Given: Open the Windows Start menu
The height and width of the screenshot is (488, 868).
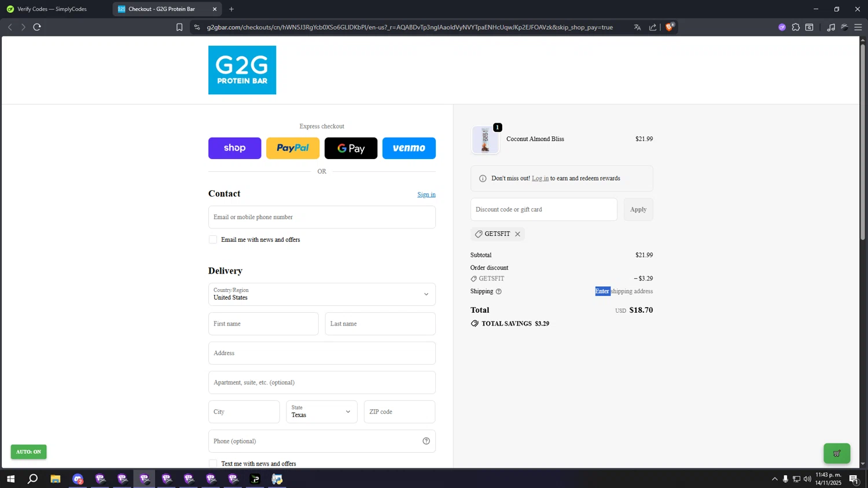Looking at the screenshot, I should [x=10, y=479].
